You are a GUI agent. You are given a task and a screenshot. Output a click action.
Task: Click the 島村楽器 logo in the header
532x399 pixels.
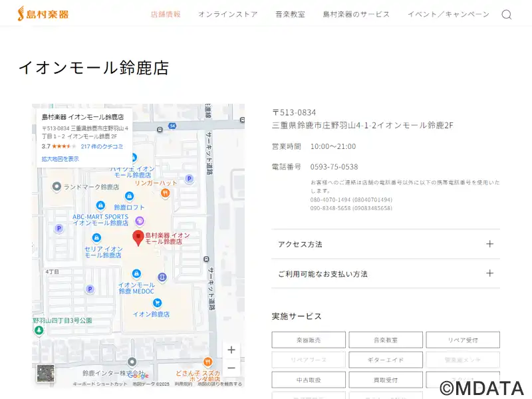(x=43, y=14)
